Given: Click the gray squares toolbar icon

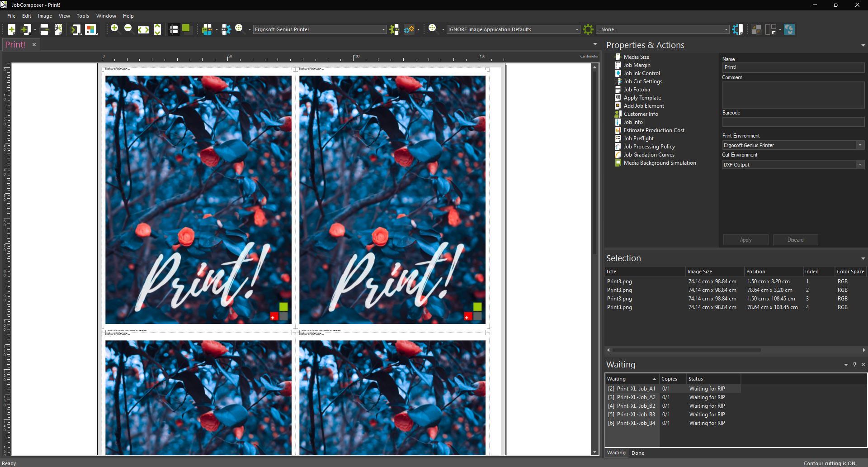Looking at the screenshot, I should pos(756,29).
